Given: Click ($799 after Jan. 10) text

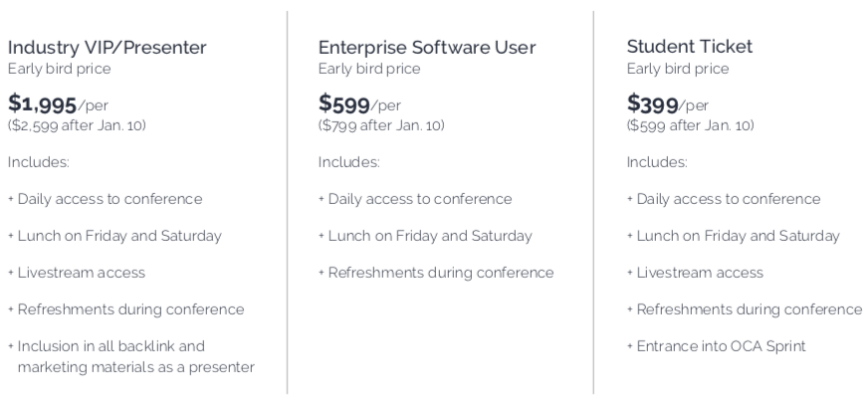Looking at the screenshot, I should click(381, 125).
